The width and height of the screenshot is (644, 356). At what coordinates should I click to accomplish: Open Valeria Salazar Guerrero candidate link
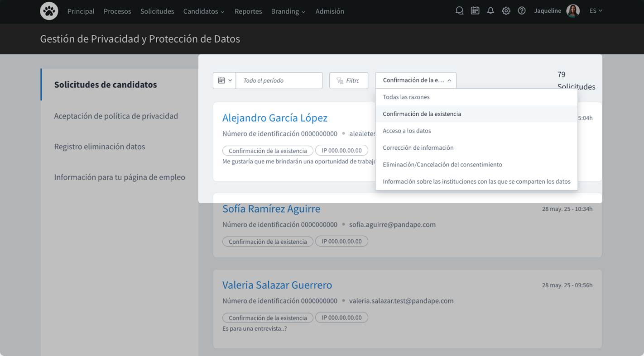click(x=277, y=285)
